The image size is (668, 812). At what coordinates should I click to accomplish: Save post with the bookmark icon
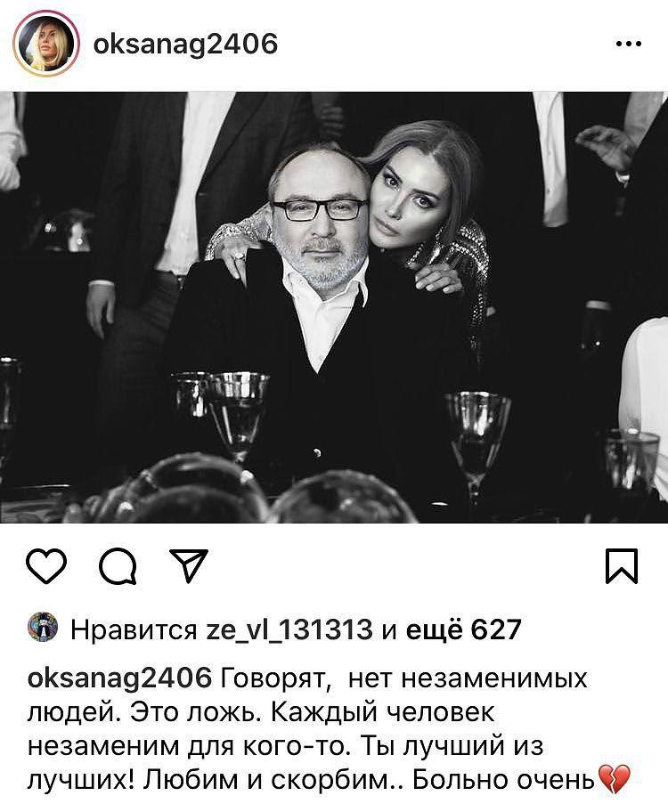[622, 566]
